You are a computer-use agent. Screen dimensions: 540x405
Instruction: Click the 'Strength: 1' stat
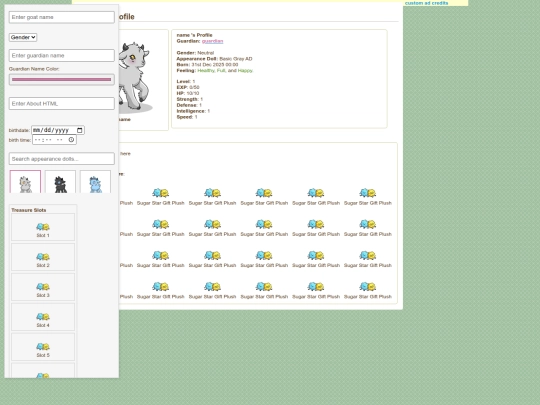[190, 99]
